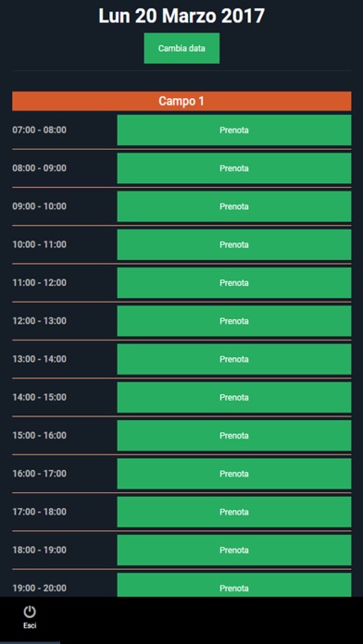Reserve the 09:00 - 10:00 slot

pos(234,206)
